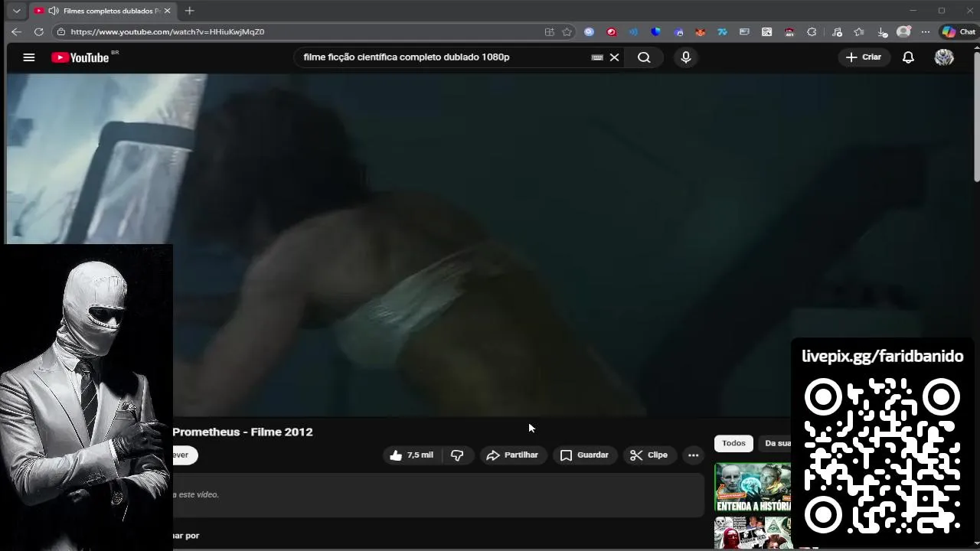Viewport: 980px width, 551px height.
Task: Open the media control music icon
Action: coord(837,32)
